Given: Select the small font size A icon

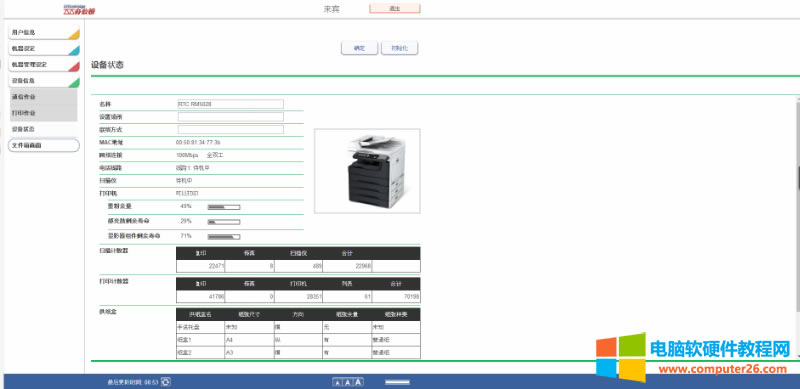Looking at the screenshot, I should 337,382.
